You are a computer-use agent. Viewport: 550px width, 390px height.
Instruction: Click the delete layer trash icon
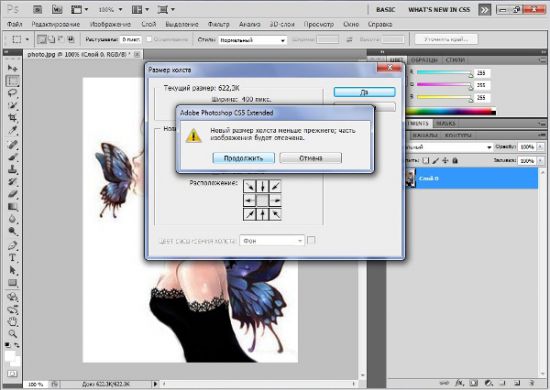tap(532, 383)
